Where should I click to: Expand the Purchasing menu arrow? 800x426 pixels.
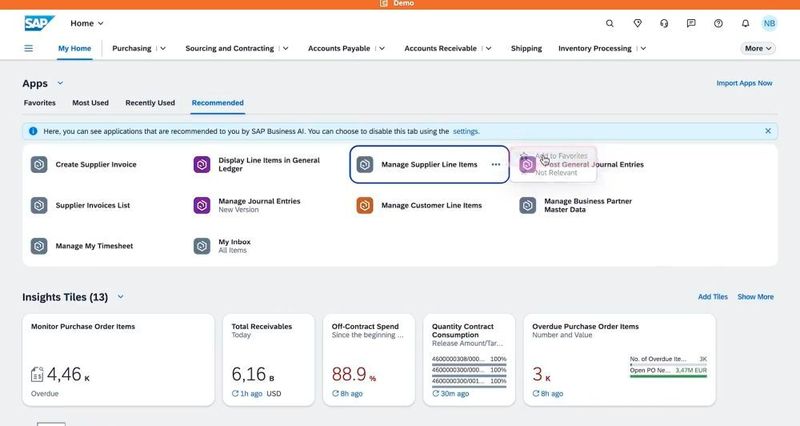(x=163, y=48)
